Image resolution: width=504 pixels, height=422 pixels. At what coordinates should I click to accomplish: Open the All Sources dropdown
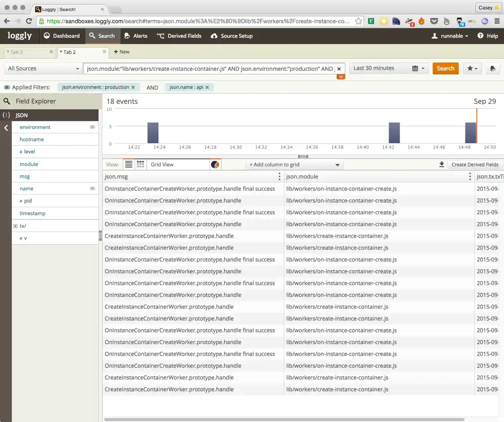click(43, 68)
